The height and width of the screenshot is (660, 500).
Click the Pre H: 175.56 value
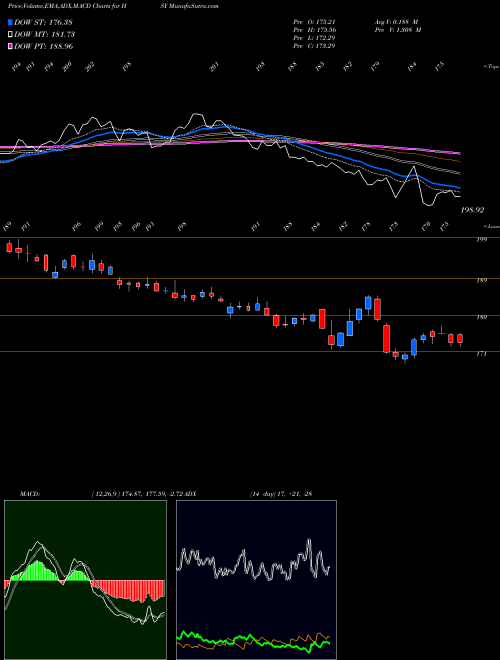314,30
